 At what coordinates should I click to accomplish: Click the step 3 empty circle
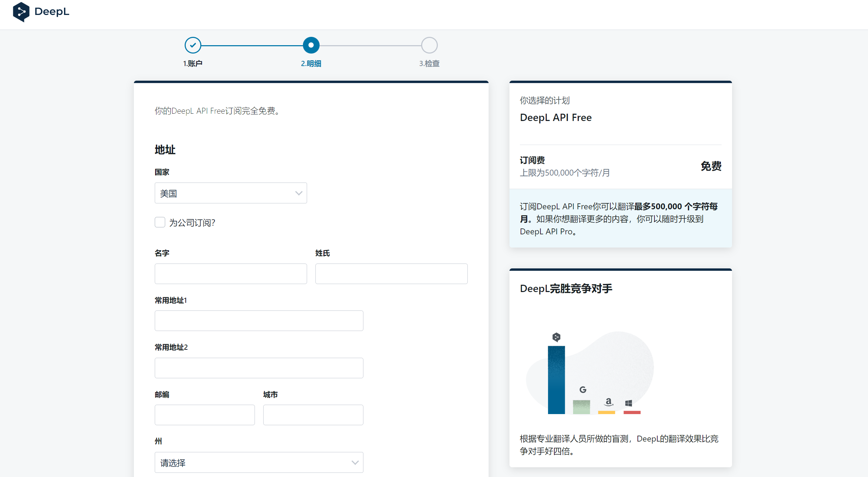429,45
